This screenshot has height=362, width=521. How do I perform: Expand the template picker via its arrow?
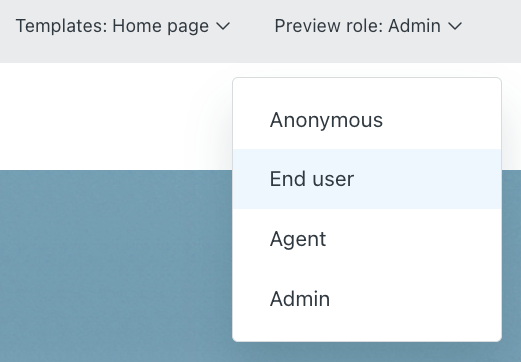coord(223,26)
